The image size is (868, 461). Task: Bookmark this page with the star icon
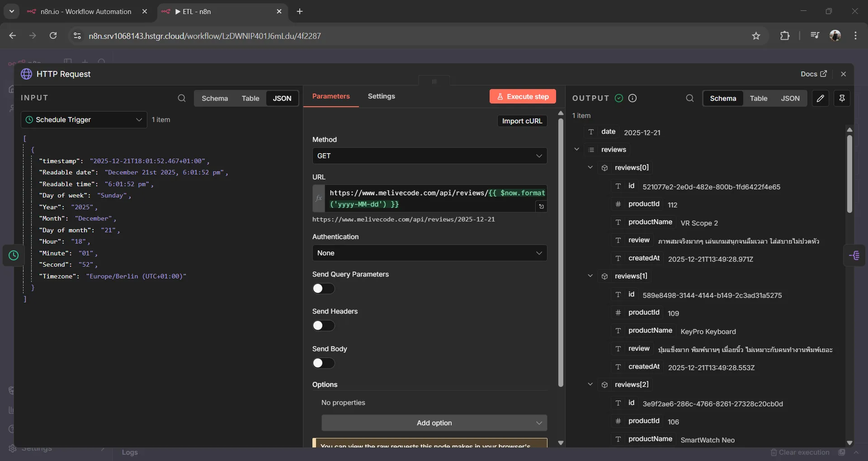756,36
